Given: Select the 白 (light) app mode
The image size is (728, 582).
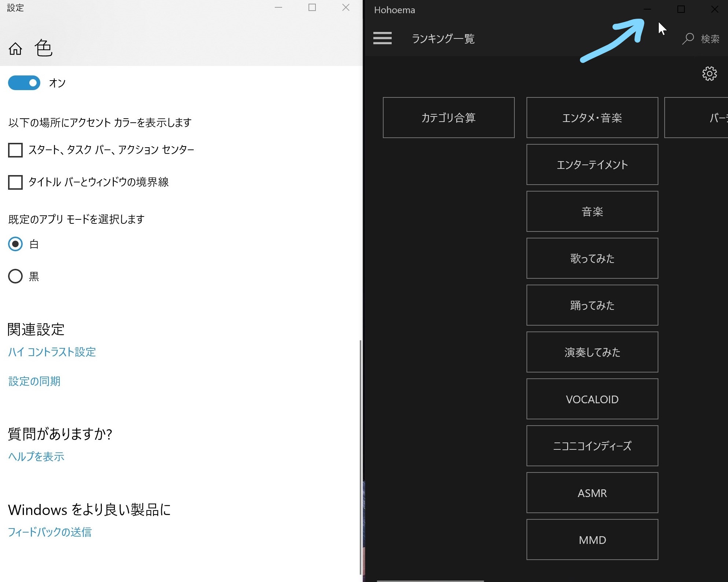Looking at the screenshot, I should [15, 244].
